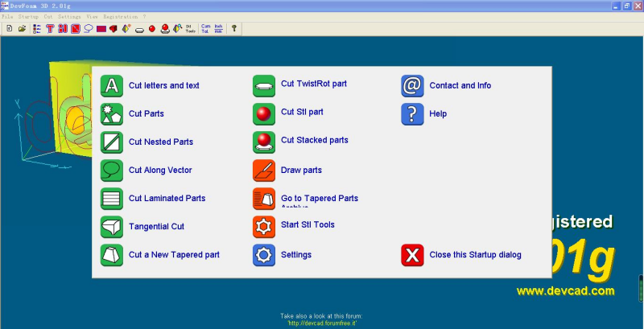
Task: Click the registration key toolbar icon
Action: [x=234, y=29]
